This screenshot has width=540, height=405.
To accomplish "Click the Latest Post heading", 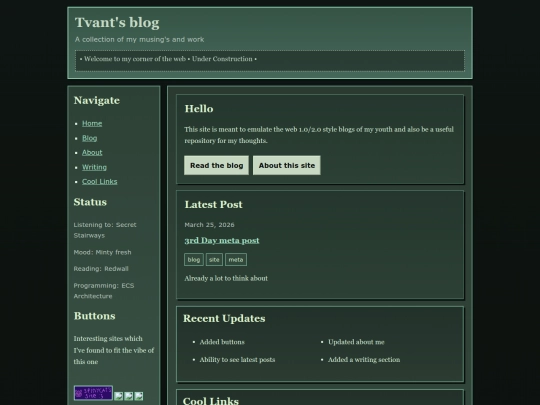I will (214, 205).
